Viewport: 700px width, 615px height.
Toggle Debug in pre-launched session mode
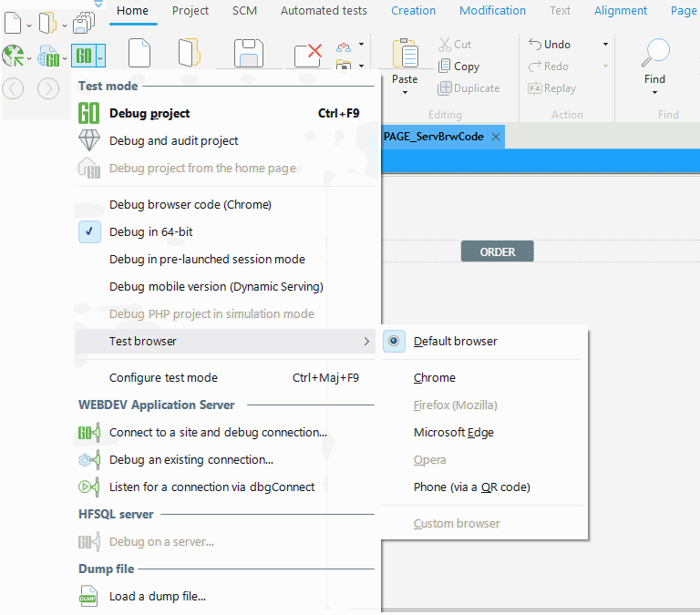(207, 260)
